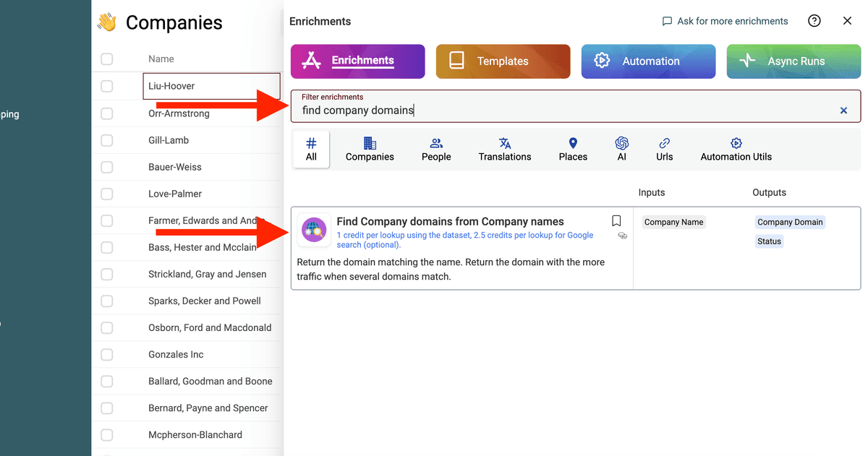868x456 pixels.
Task: Check the Bauer-Weiss row checkbox
Action: [x=107, y=167]
